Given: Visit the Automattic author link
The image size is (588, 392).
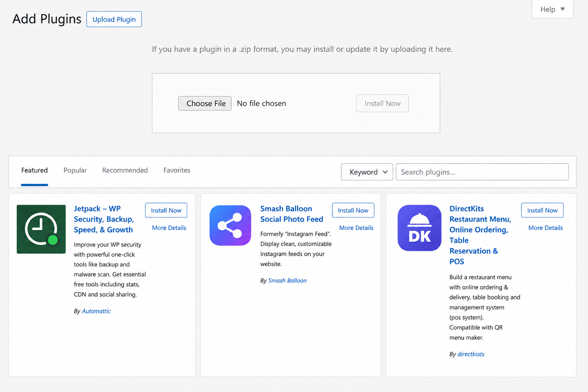Looking at the screenshot, I should 96,311.
